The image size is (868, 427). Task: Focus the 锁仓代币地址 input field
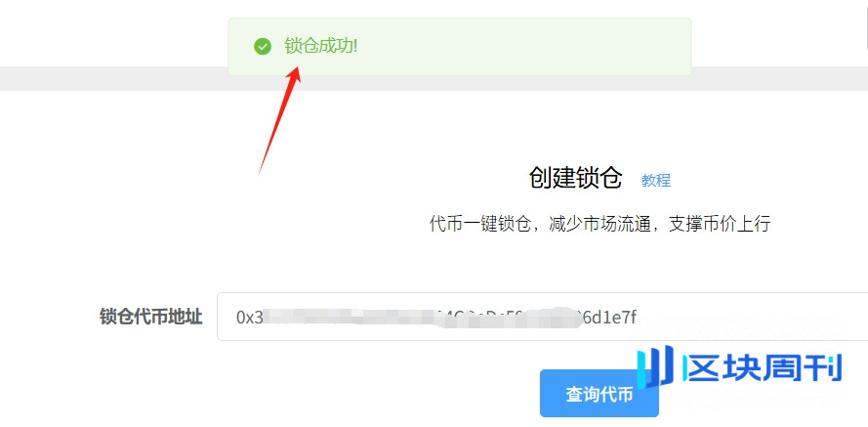[x=543, y=317]
